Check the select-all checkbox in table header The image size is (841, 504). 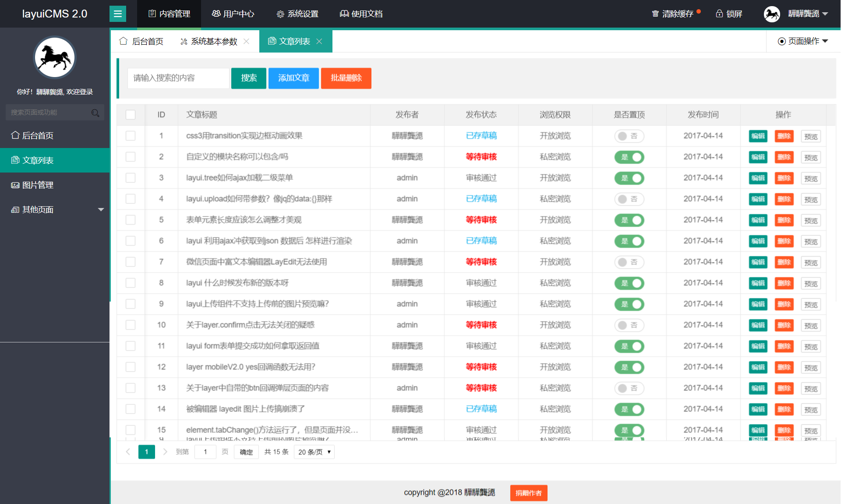131,114
